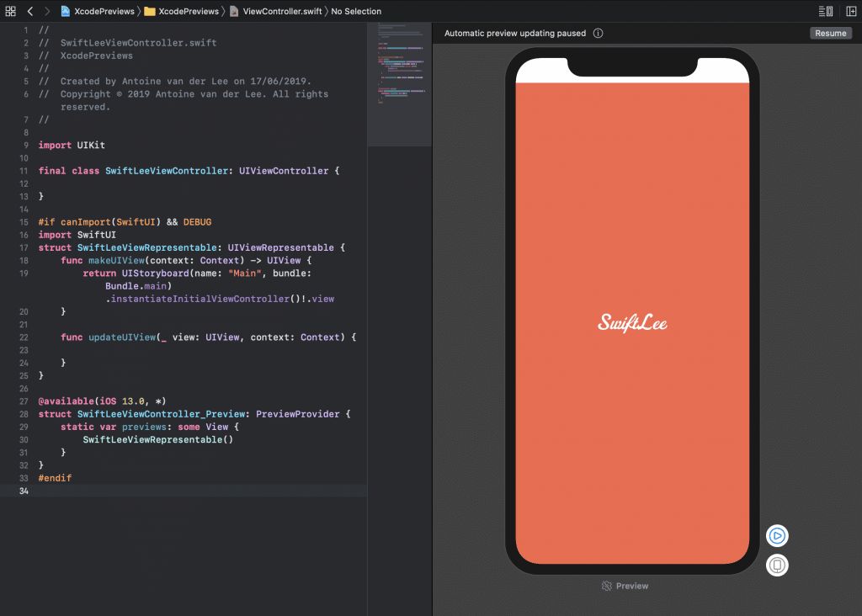Viewport: 862px width, 616px height.
Task: Click the SwiftLee logo in the preview
Action: pos(632,322)
